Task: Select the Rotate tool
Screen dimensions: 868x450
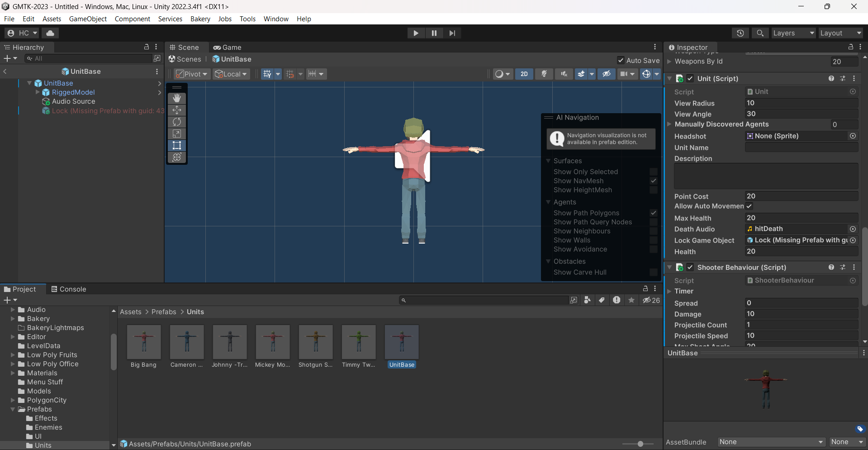Action: coord(177,122)
